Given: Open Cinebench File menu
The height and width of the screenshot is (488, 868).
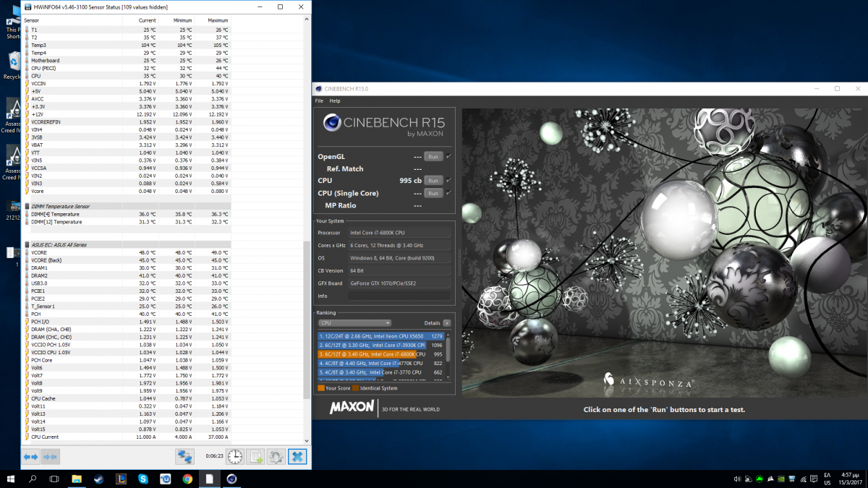Looking at the screenshot, I should [x=319, y=100].
